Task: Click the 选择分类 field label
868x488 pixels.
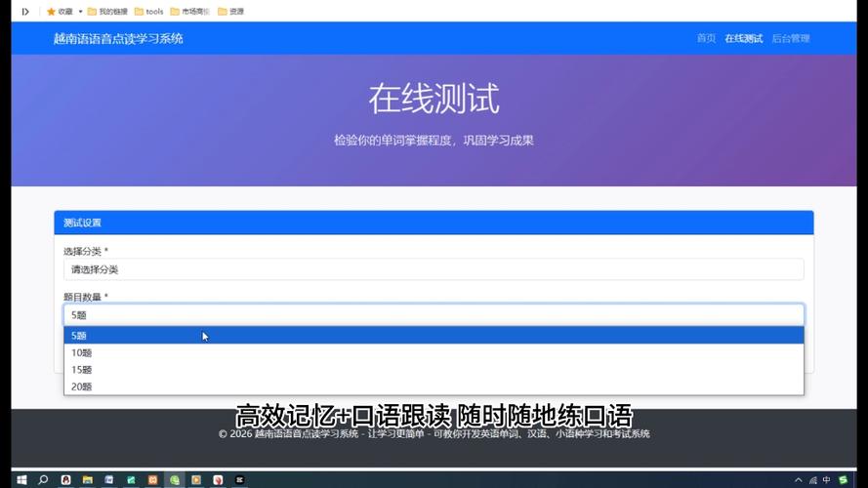Action: coord(85,251)
